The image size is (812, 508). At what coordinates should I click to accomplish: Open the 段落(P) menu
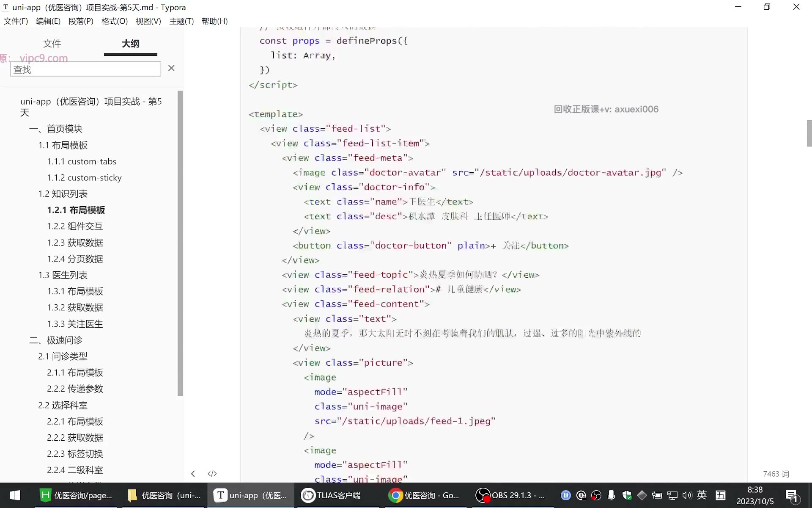[81, 21]
